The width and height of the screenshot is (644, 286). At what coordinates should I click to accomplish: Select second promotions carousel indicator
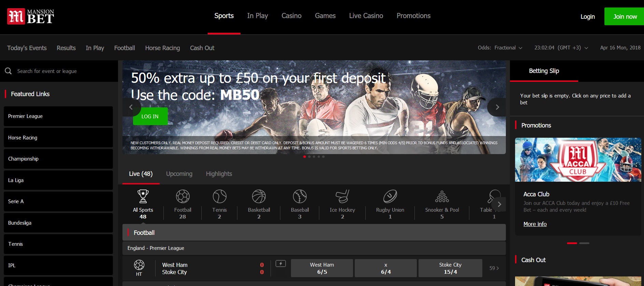tap(584, 243)
